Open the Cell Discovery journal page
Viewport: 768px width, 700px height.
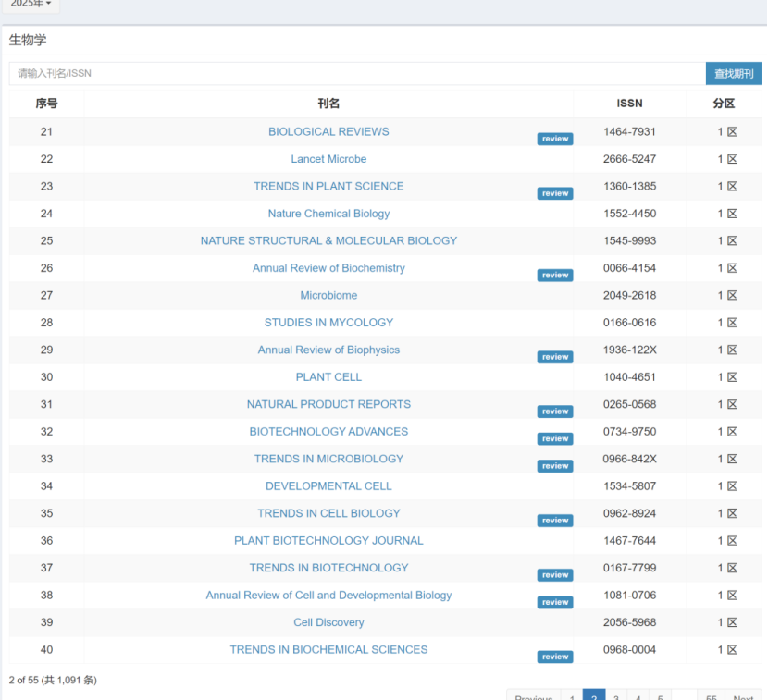click(328, 623)
